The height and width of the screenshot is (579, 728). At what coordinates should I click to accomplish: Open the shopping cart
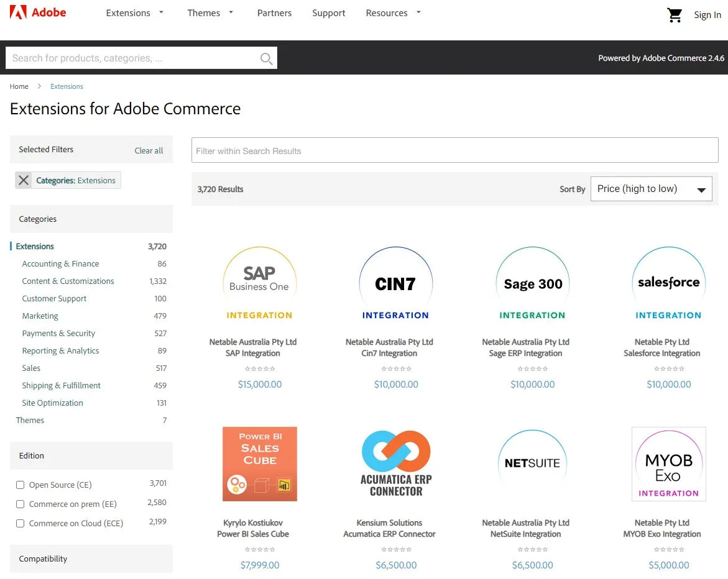click(674, 15)
